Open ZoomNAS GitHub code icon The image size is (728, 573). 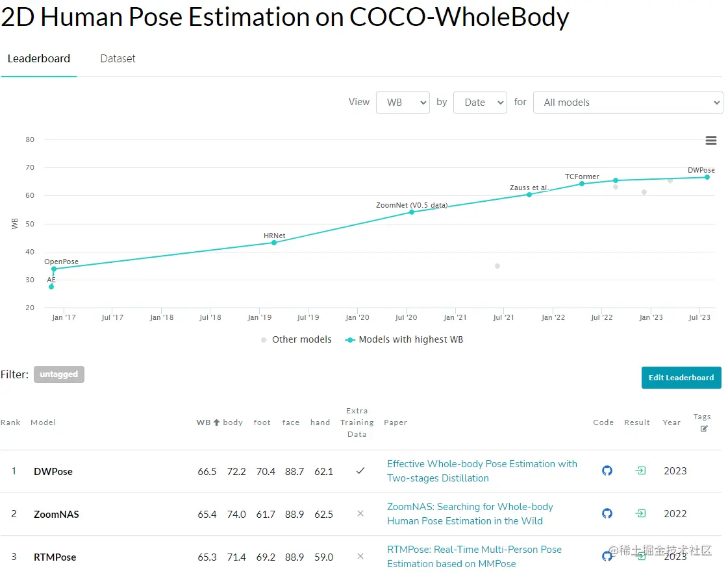click(x=607, y=514)
